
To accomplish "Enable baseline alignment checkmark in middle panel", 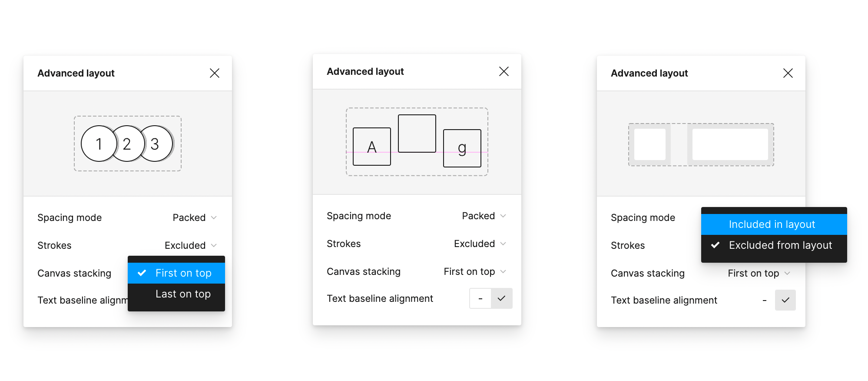I will point(502,298).
